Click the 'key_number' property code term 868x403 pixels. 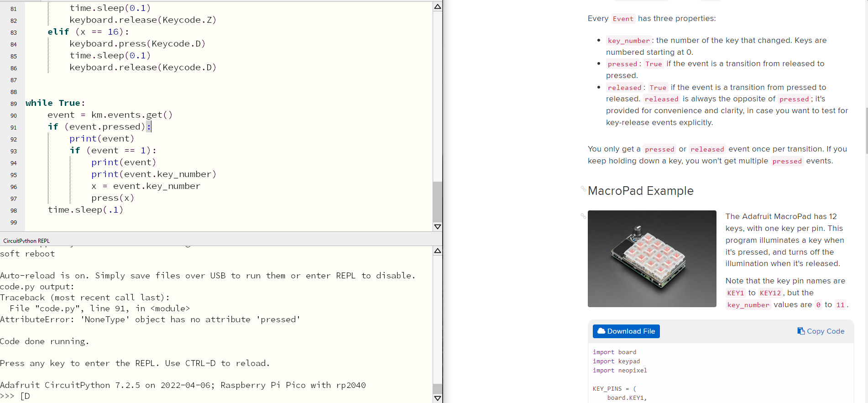pos(628,41)
